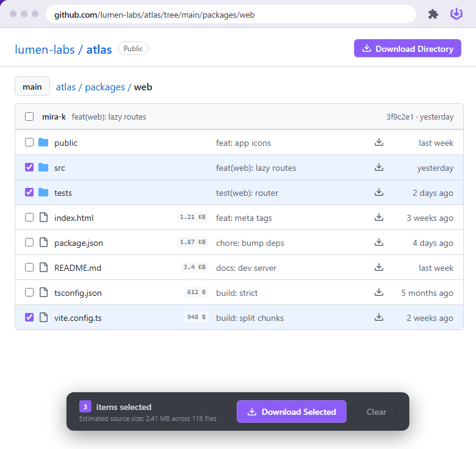The height and width of the screenshot is (449, 476).
Task: Open mira-k author profile link
Action: 54,117
